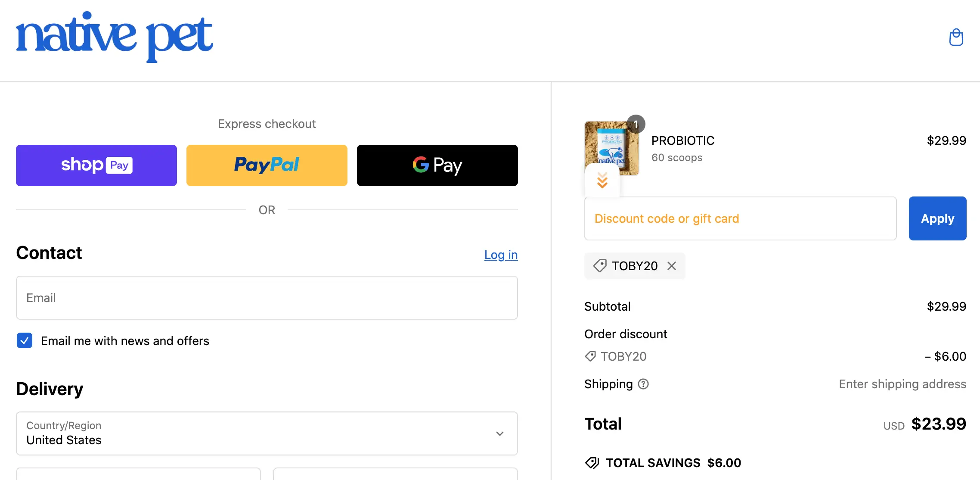Click the native pet logo
Screen dimensions: 980x480
point(115,37)
